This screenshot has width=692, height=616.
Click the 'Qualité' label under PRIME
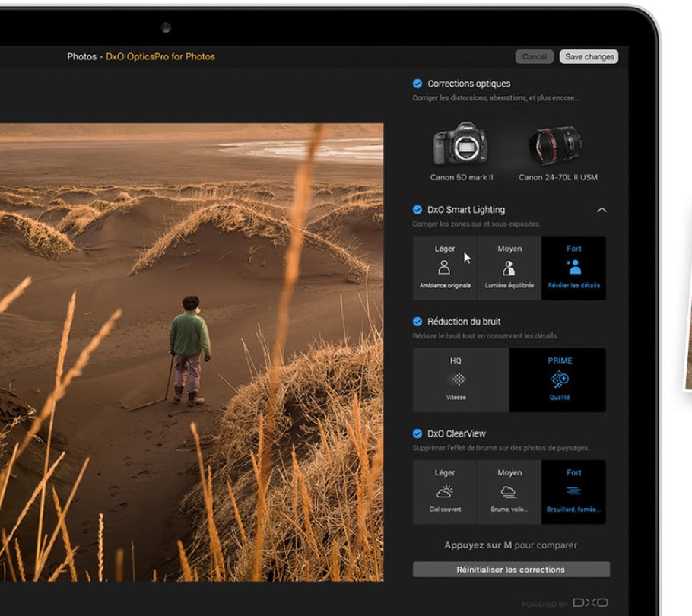560,398
